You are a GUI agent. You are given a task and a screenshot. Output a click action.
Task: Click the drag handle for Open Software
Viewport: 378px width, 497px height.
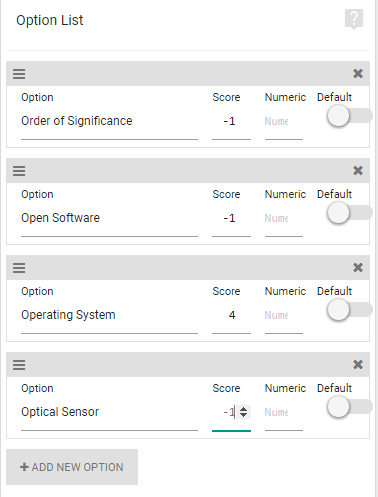pyautogui.click(x=19, y=171)
